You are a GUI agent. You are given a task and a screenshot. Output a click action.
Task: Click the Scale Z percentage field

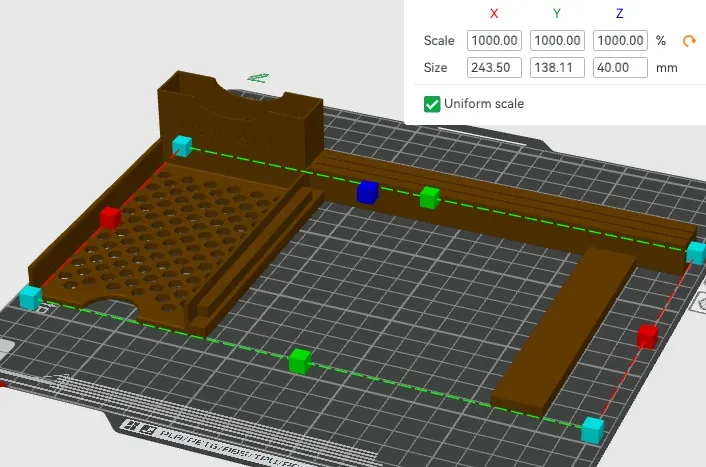pyautogui.click(x=620, y=41)
